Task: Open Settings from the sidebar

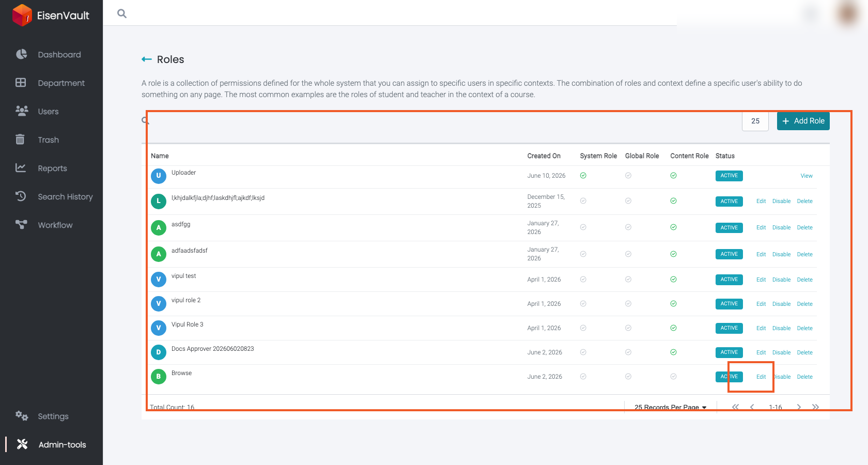Action: [53, 416]
